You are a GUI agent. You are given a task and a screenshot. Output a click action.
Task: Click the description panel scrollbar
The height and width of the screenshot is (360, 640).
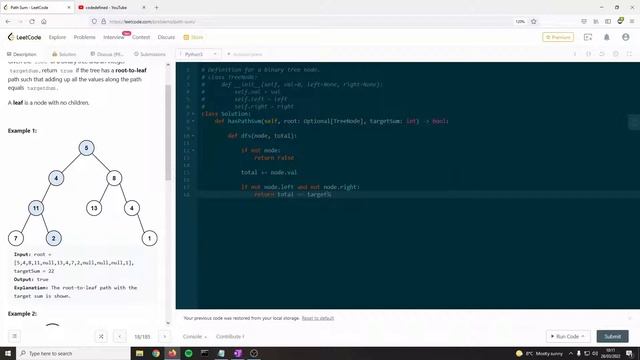tap(168, 133)
